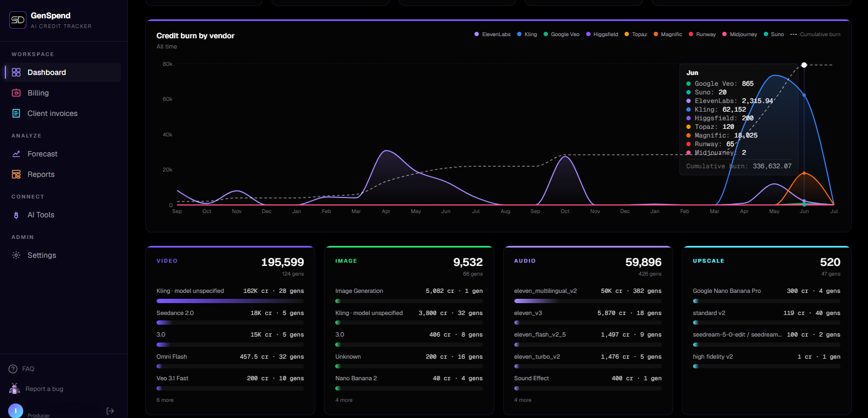Click the Settings gear icon
The height and width of the screenshot is (418, 868).
(x=16, y=255)
